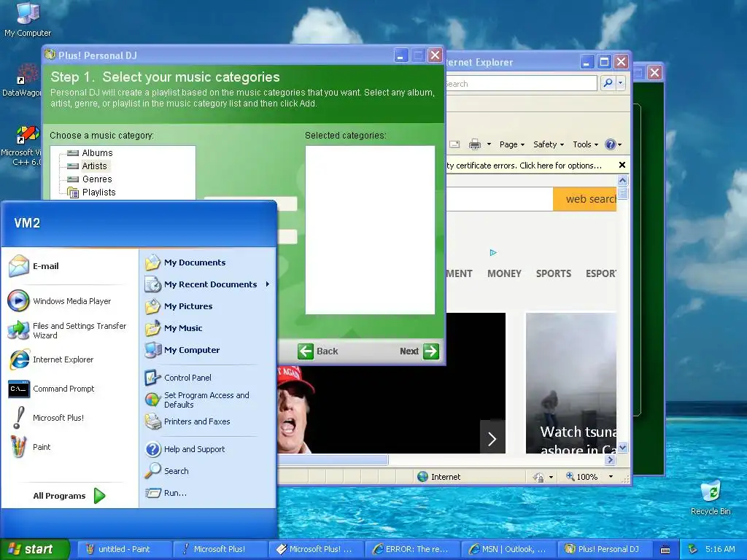Screen dimensions: 747x560
Task: Open the search provider dropdown arrow
Action: click(620, 83)
